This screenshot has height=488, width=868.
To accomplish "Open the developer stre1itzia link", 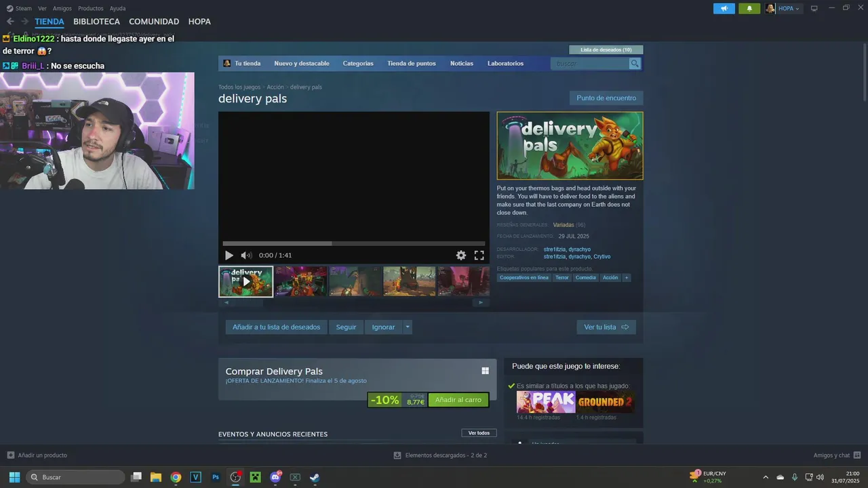I will click(x=555, y=249).
